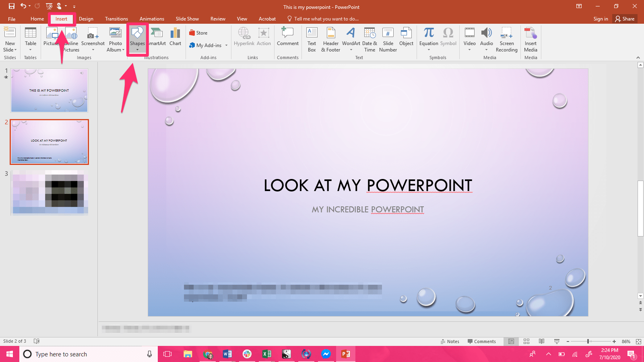The width and height of the screenshot is (644, 362).
Task: Create a Photo Album
Action: (116, 39)
